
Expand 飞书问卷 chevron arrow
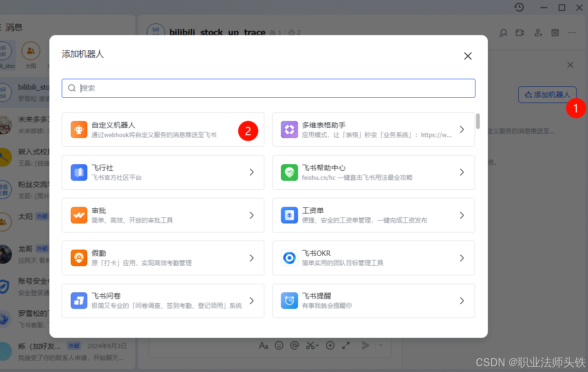(252, 300)
